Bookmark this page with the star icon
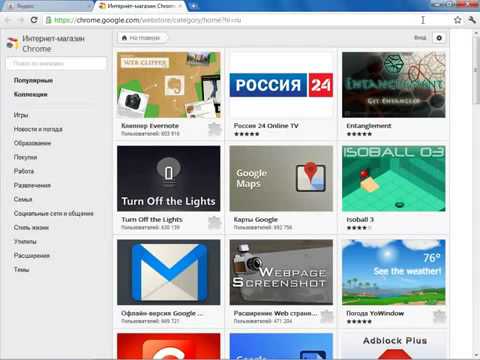 (458, 20)
